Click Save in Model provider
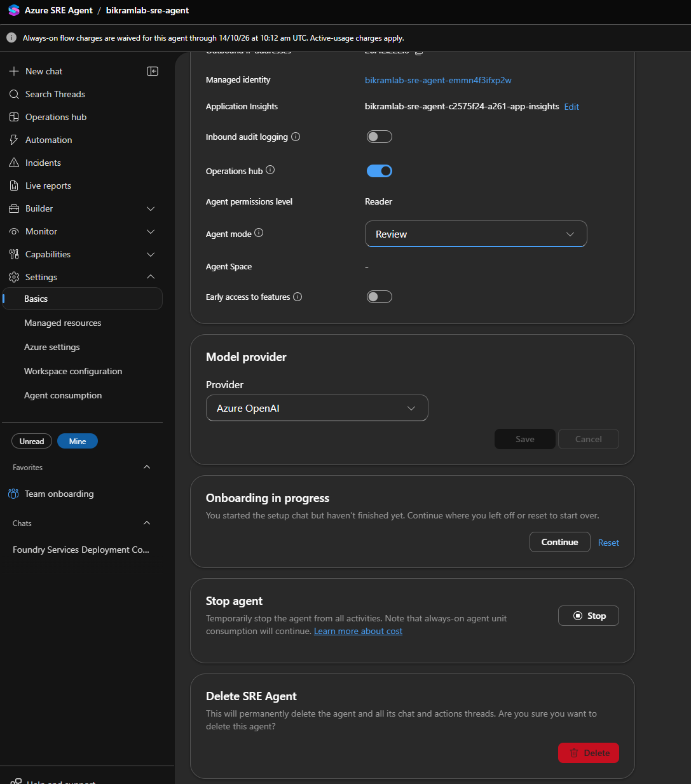 click(525, 439)
